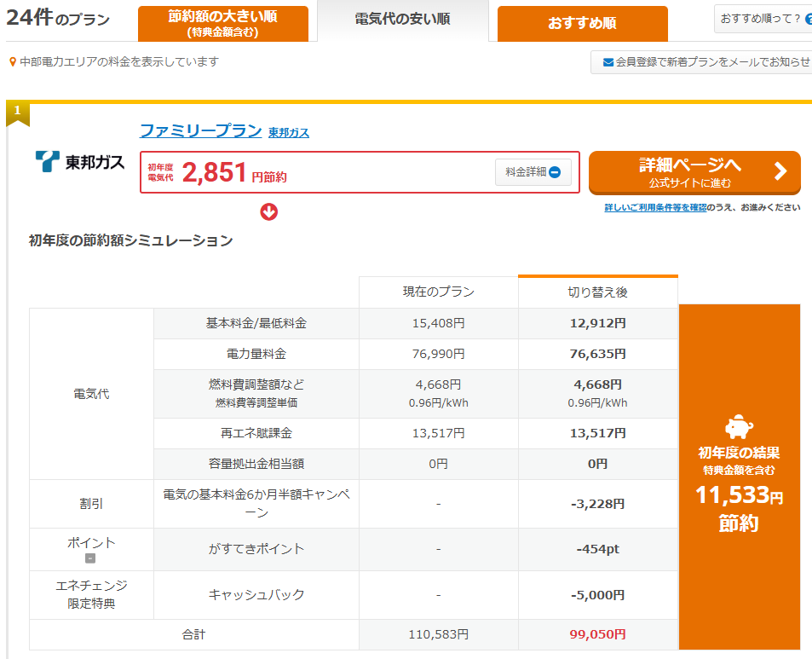This screenshot has width=812, height=659.
Task: Click the 電気の基本料金6か月半額キャンペーン label
Action: pos(256,504)
